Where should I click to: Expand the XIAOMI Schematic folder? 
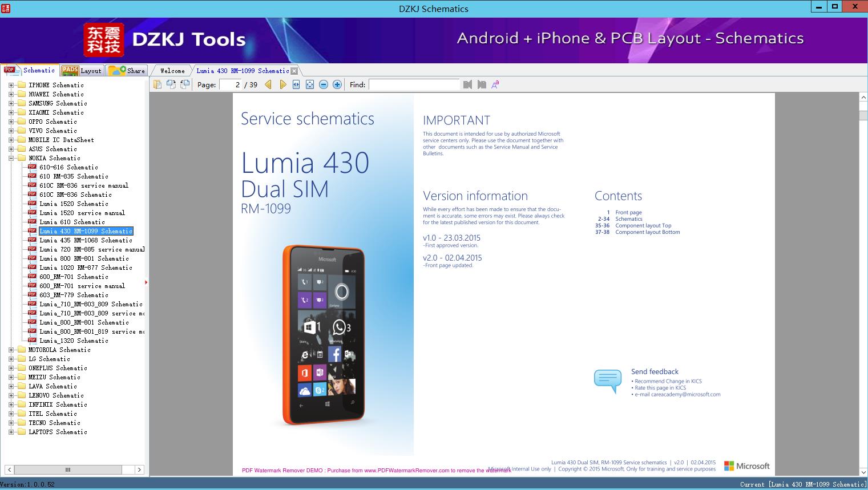click(11, 112)
